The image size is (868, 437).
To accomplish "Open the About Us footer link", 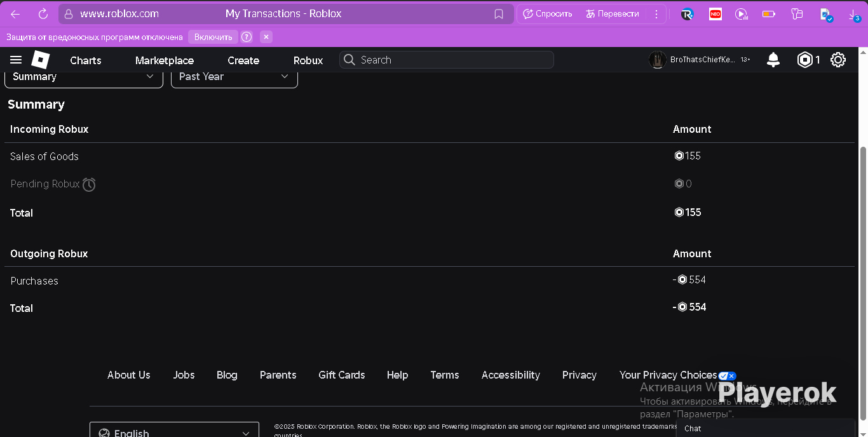I will coord(129,375).
